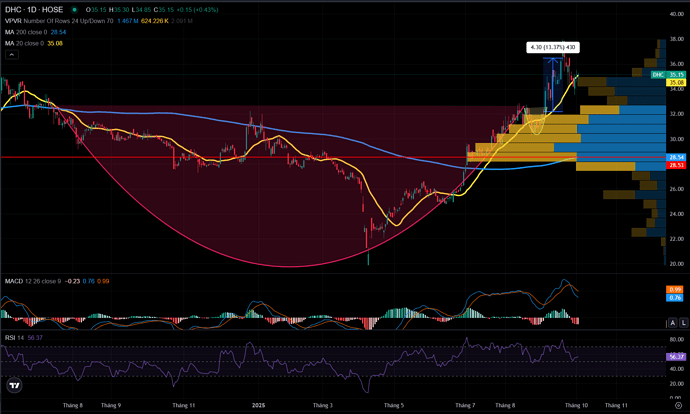Viewport: 690px width, 414px height.
Task: Select the yellow ellipse annotation on chart
Action: point(537,125)
